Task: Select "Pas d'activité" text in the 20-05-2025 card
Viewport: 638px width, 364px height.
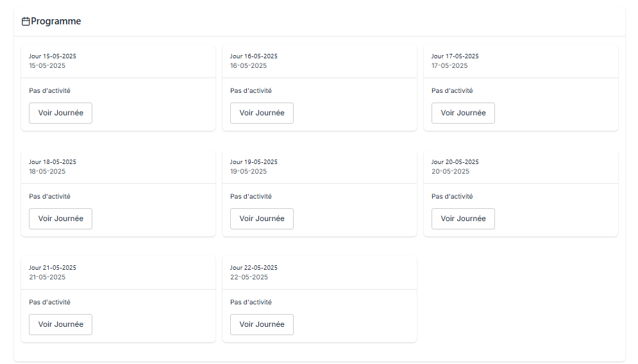Action: point(452,197)
